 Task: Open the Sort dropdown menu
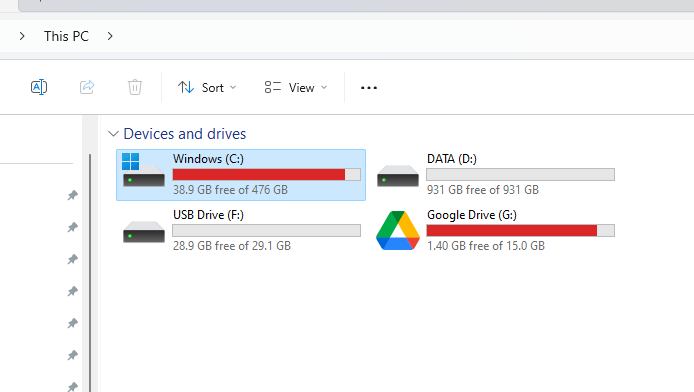tap(207, 88)
